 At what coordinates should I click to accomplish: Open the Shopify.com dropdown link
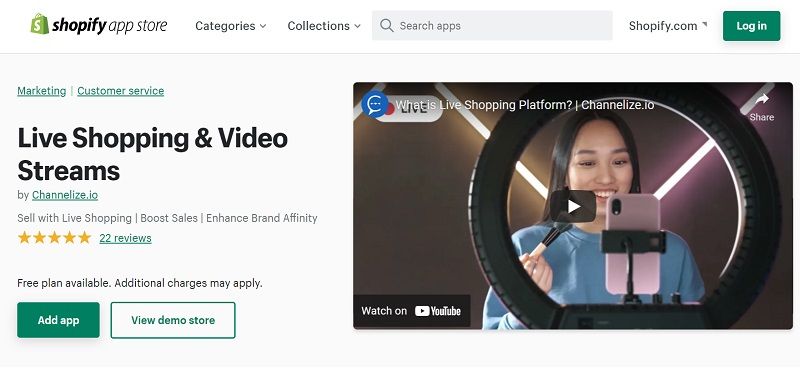(668, 26)
